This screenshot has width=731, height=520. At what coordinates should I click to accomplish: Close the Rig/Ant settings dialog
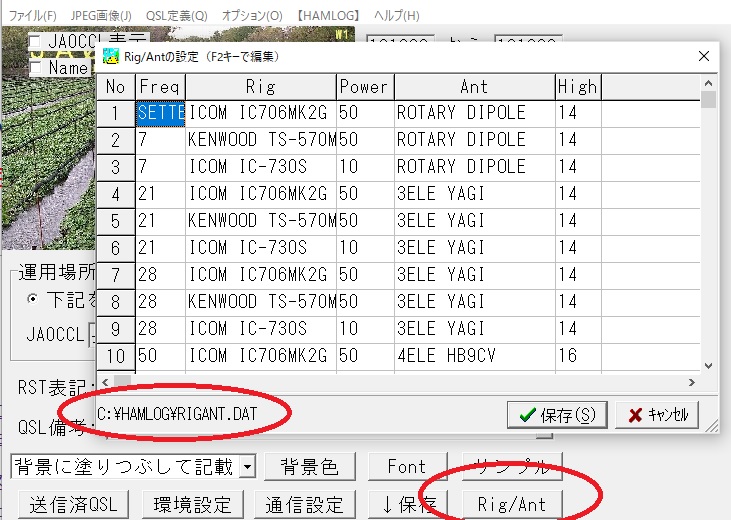click(702, 56)
